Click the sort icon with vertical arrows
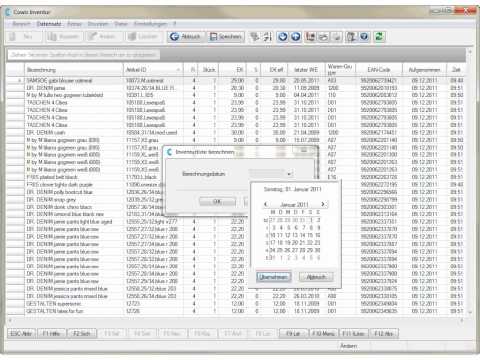 coord(268,37)
